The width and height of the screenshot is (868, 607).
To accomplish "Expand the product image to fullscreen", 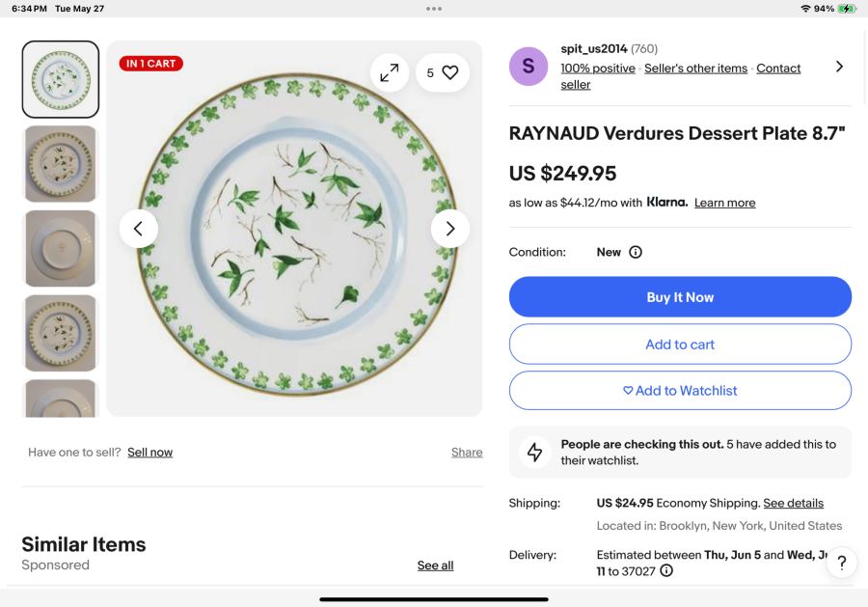I will pos(390,72).
